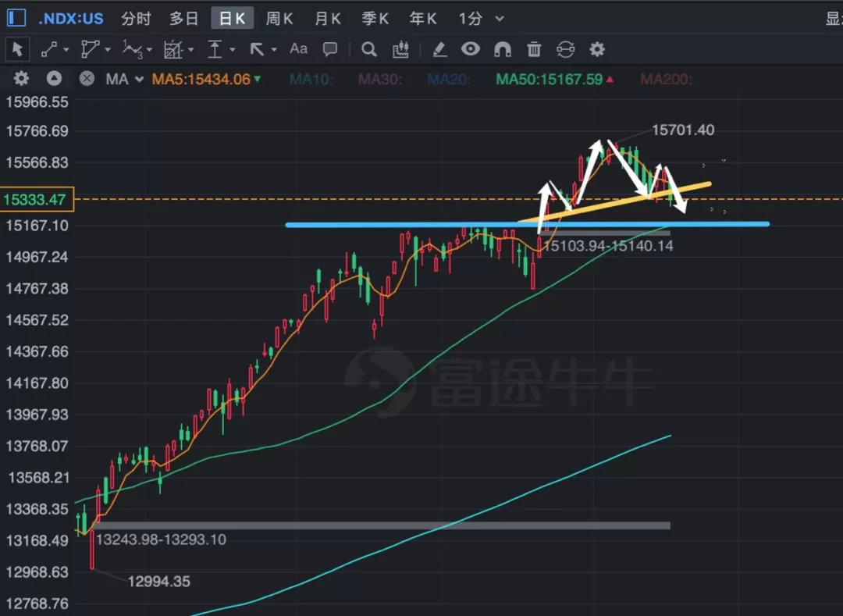The image size is (843, 616).
Task: Toggle the MA30 moving average line
Action: point(379,80)
